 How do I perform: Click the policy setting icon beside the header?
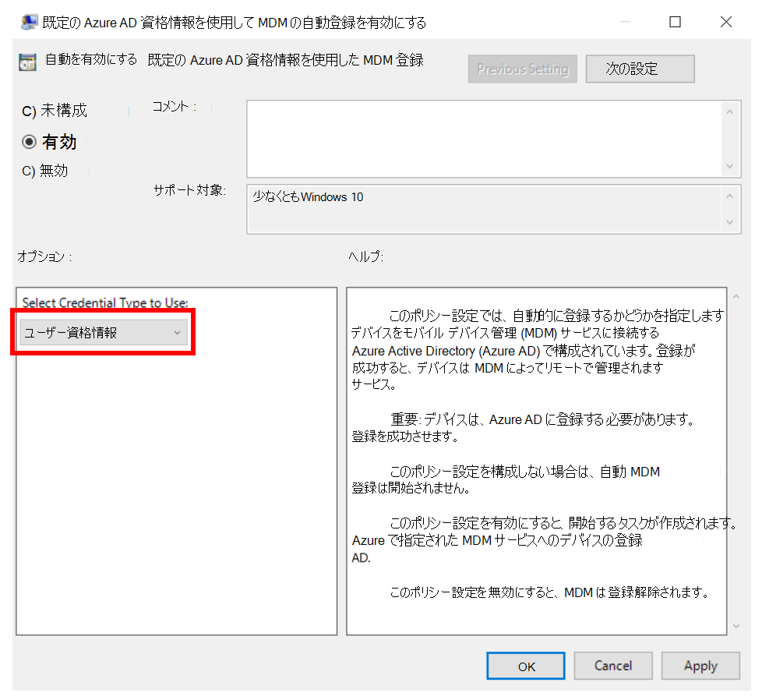pyautogui.click(x=28, y=62)
